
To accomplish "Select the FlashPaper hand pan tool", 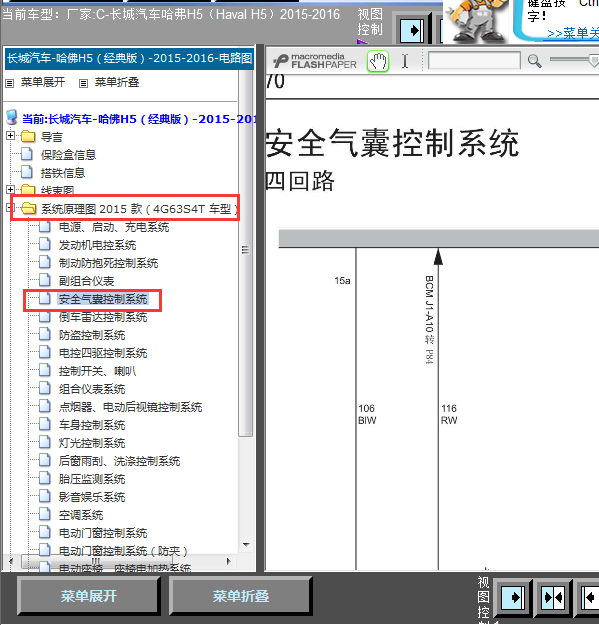I will 377,61.
